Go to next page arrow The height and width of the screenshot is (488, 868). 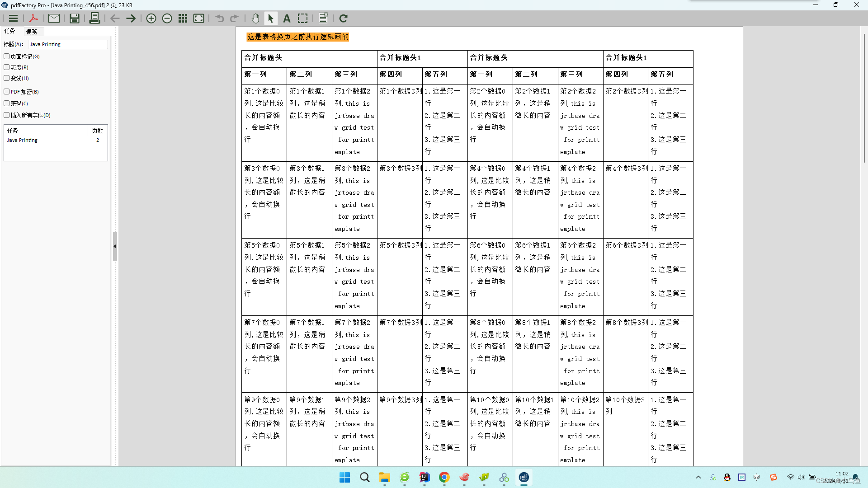[131, 19]
